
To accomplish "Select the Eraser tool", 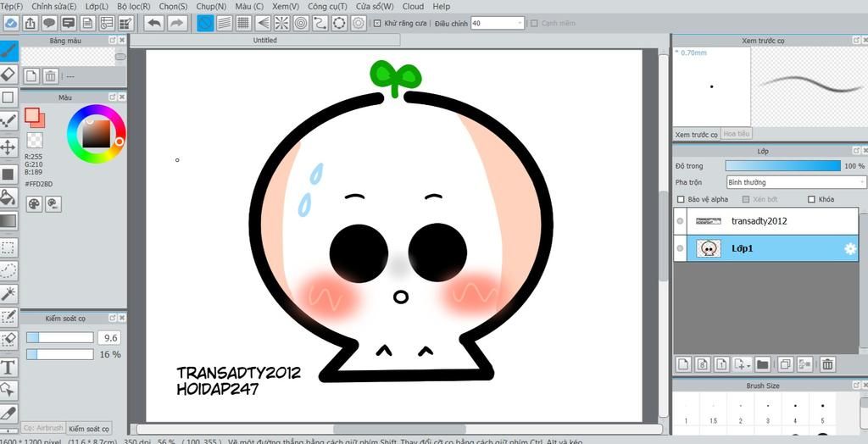I will pyautogui.click(x=8, y=75).
